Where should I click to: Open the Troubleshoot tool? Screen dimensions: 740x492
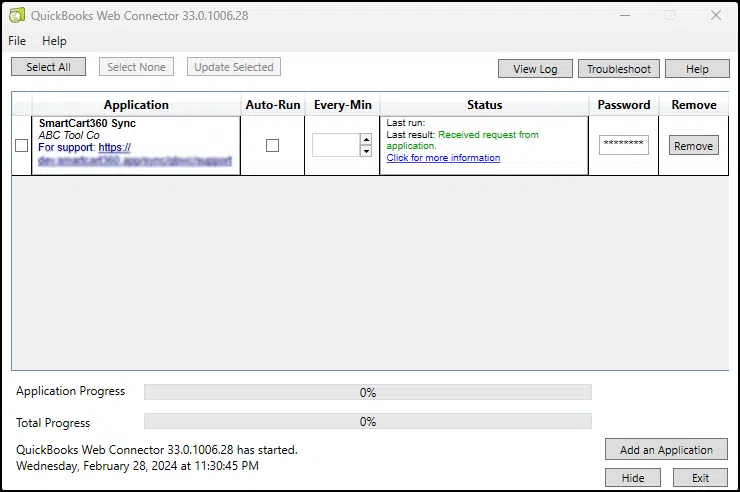(x=618, y=69)
